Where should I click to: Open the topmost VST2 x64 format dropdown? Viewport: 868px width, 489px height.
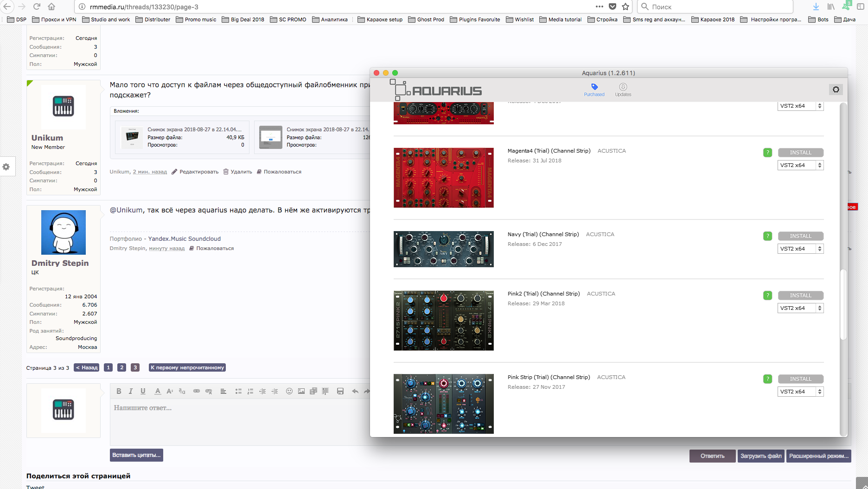tap(801, 106)
